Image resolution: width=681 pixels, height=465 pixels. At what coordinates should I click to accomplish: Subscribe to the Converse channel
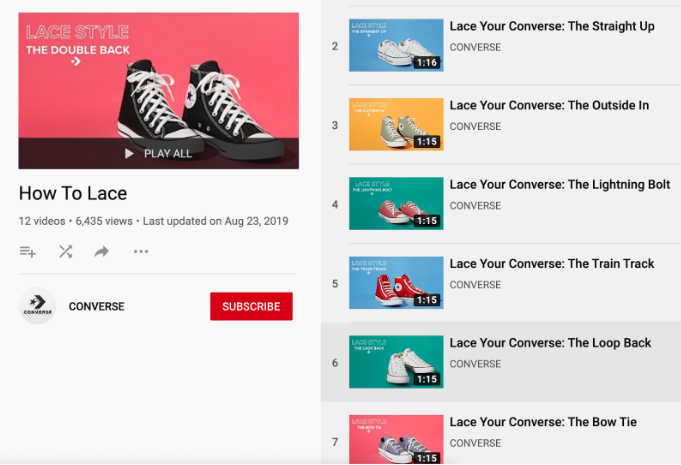pyautogui.click(x=251, y=306)
